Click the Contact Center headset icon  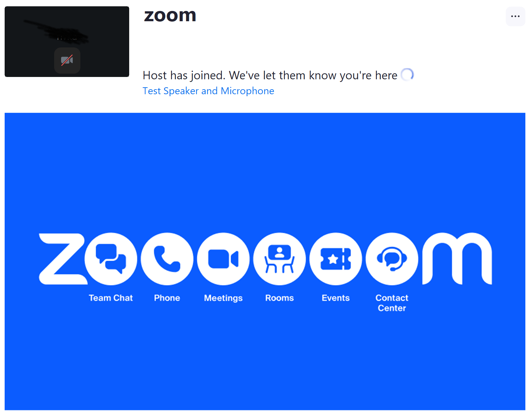(x=392, y=259)
